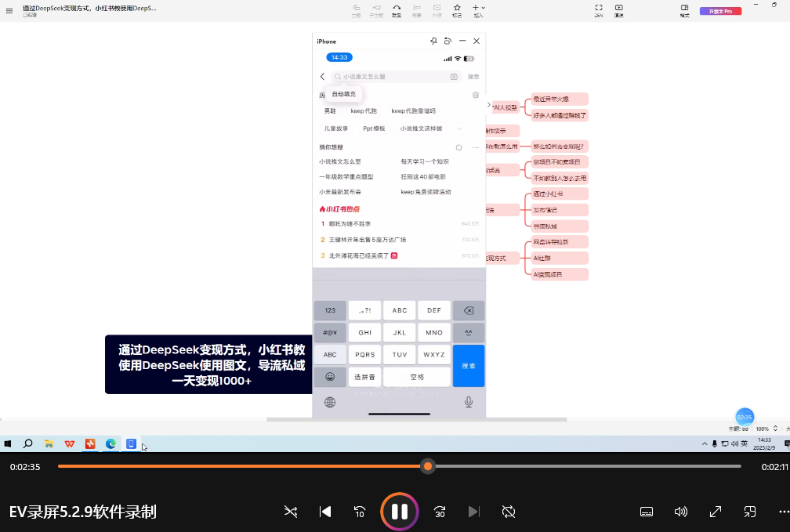
Task: Pause the video with the center button
Action: 400,512
